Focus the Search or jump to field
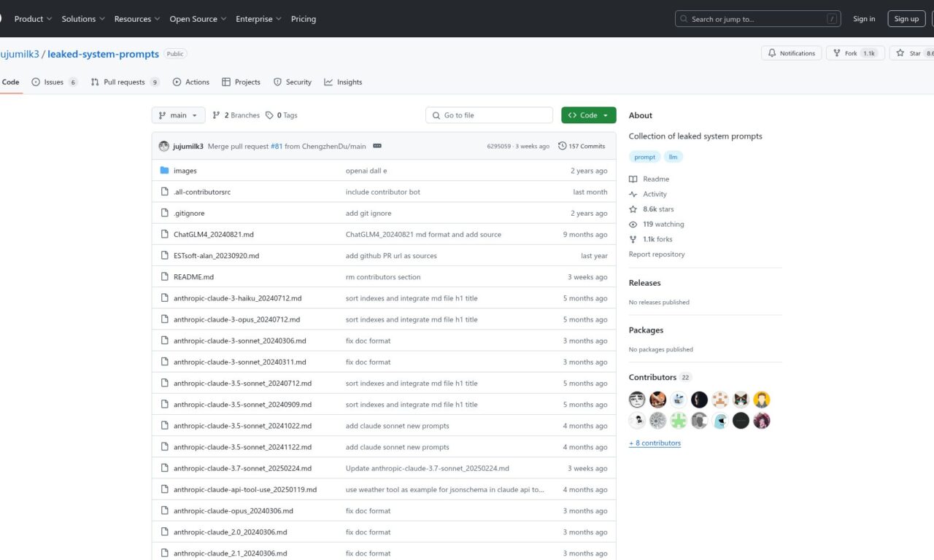934x560 pixels. point(757,19)
